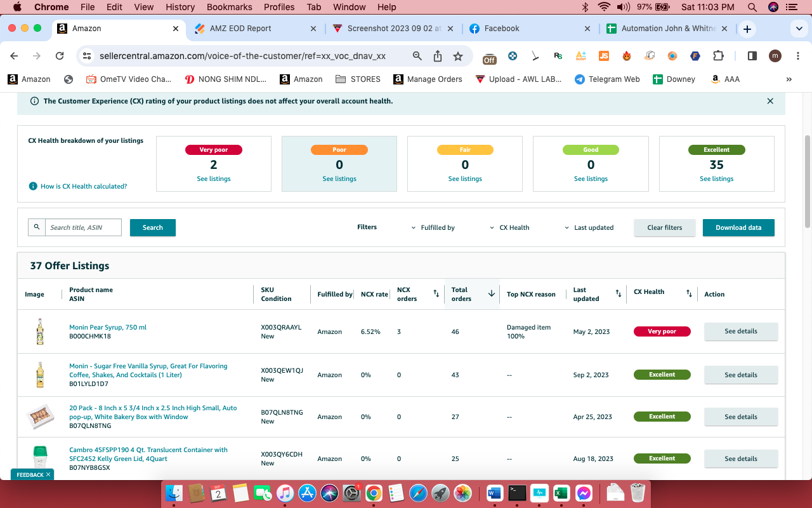The width and height of the screenshot is (812, 508).
Task: Open Chrome's three-dot menu
Action: [x=797, y=56]
